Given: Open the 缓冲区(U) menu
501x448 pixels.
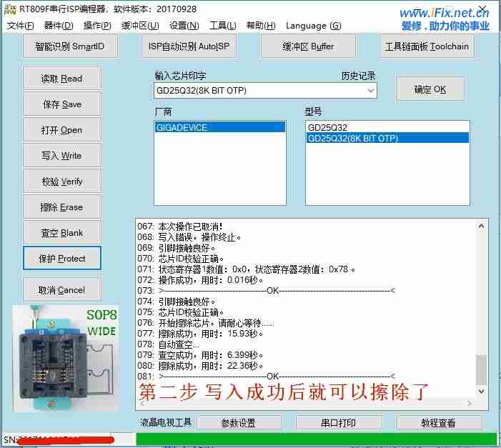Looking at the screenshot, I should point(140,26).
